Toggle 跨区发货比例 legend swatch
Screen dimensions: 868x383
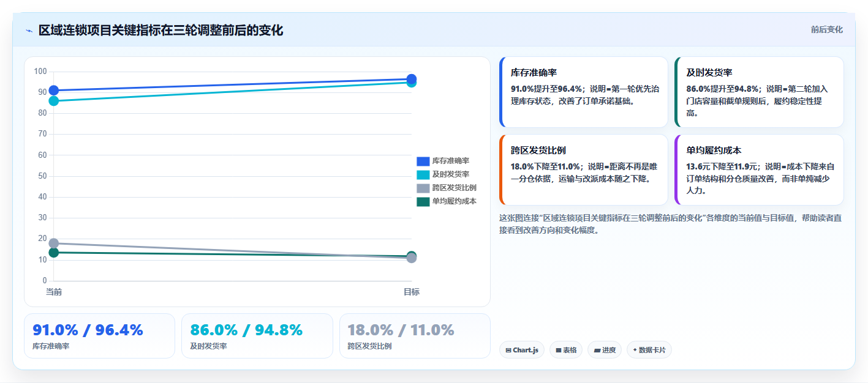coord(423,188)
